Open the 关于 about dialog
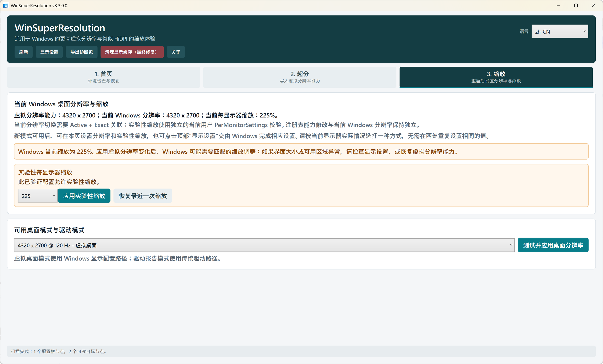The height and width of the screenshot is (364, 603). click(176, 52)
